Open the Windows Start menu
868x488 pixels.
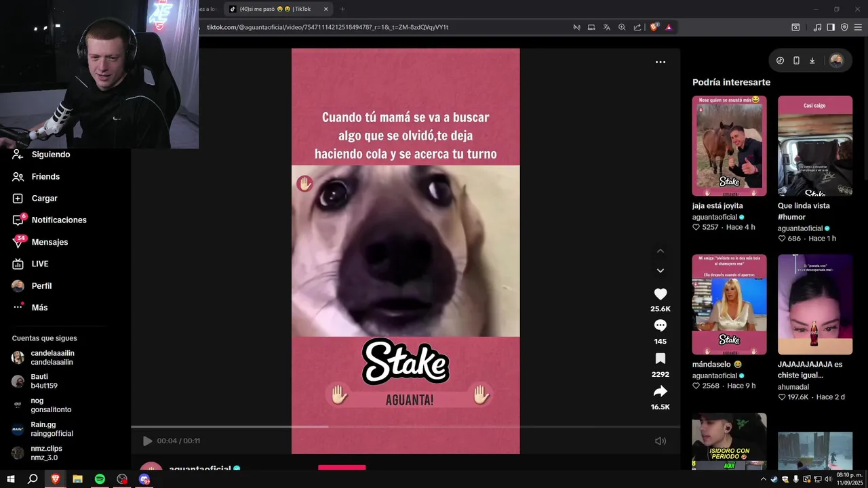coord(11,479)
